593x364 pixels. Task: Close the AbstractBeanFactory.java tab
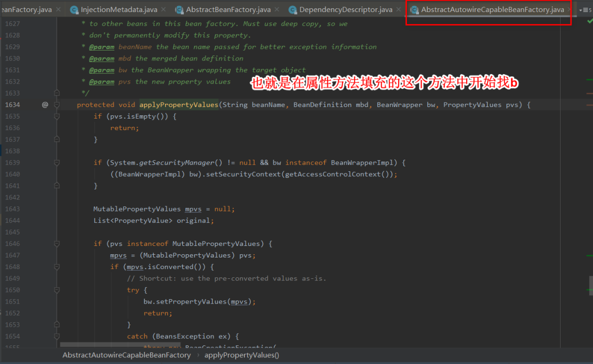tap(278, 10)
